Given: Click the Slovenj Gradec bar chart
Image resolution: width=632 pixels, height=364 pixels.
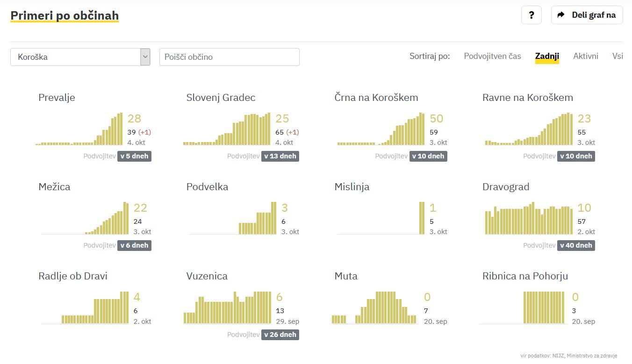Looking at the screenshot, I should pyautogui.click(x=227, y=129).
